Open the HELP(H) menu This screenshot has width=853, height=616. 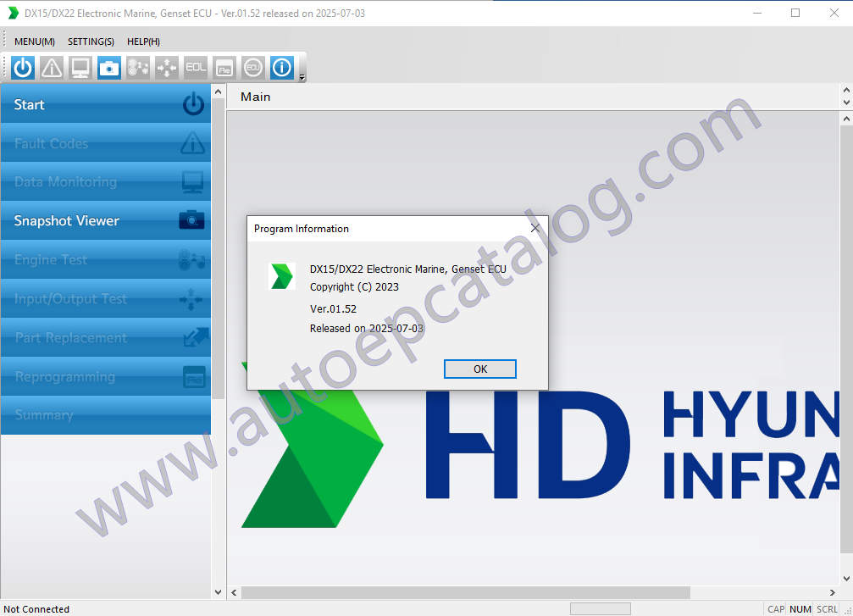pyautogui.click(x=143, y=42)
